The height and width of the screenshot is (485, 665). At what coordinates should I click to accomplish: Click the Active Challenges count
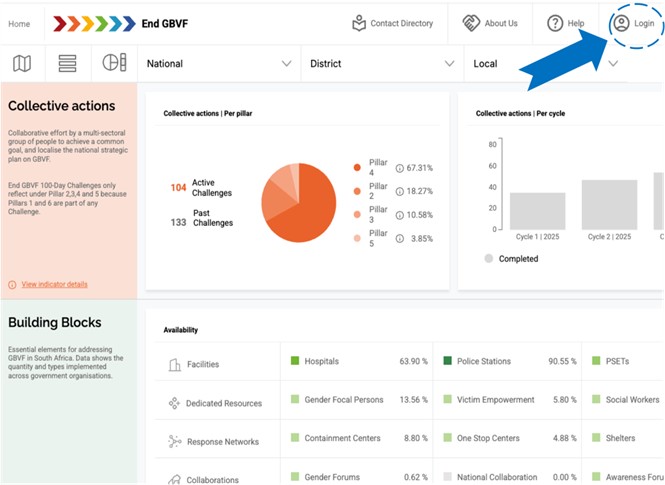pyautogui.click(x=178, y=187)
